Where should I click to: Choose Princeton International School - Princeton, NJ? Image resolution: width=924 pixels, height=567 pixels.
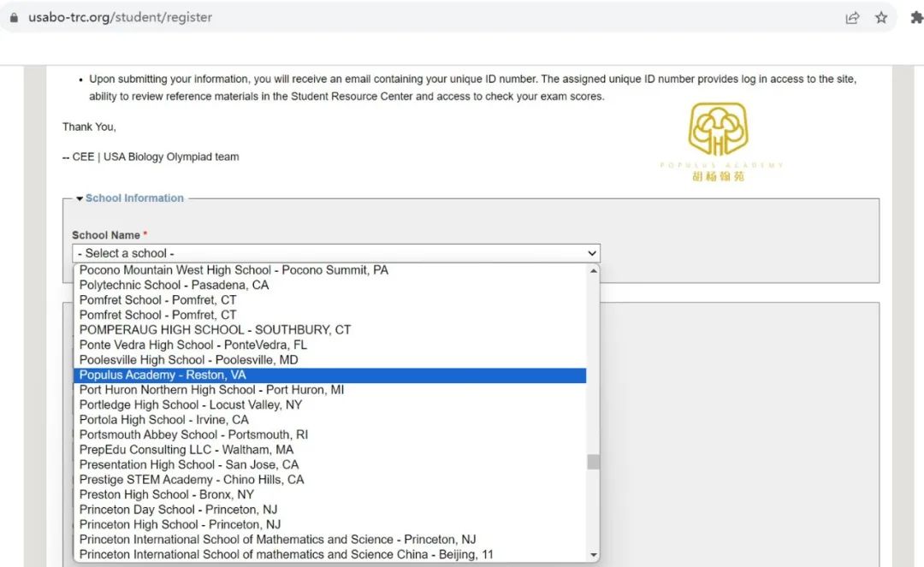click(330, 540)
